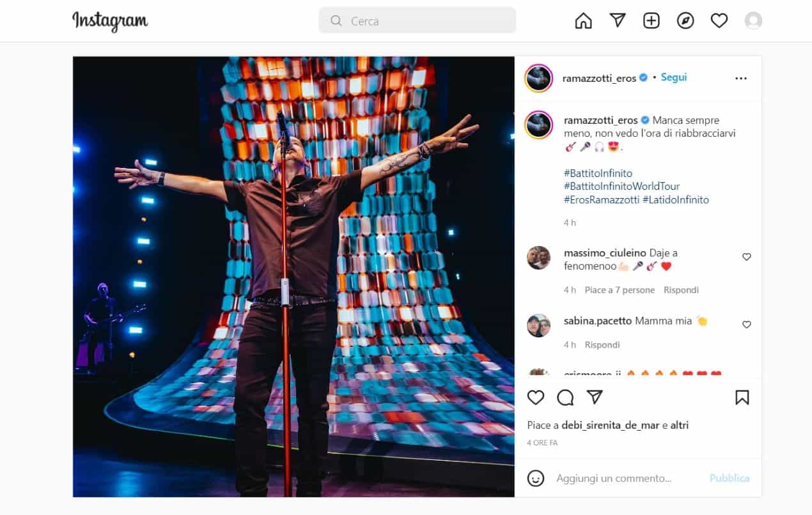Viewport: 812px width, 515px height.
Task: Like sabina.pacetto's comment
Action: point(746,325)
